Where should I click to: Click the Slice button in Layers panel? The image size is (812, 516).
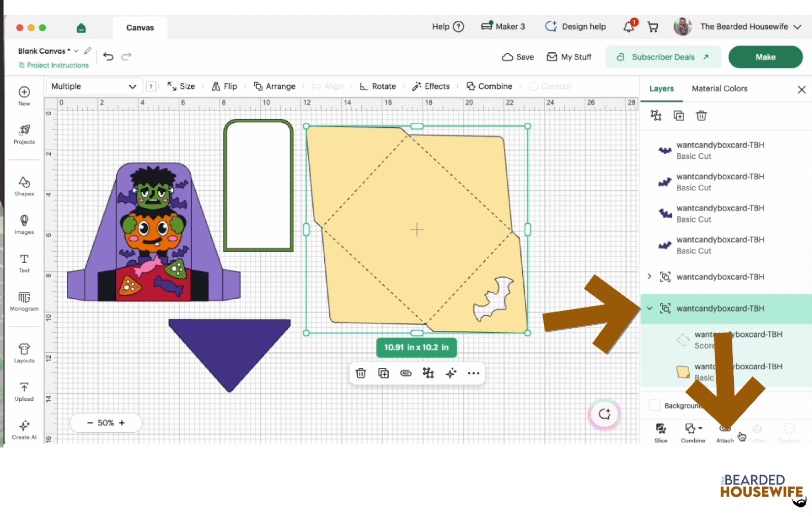point(661,433)
